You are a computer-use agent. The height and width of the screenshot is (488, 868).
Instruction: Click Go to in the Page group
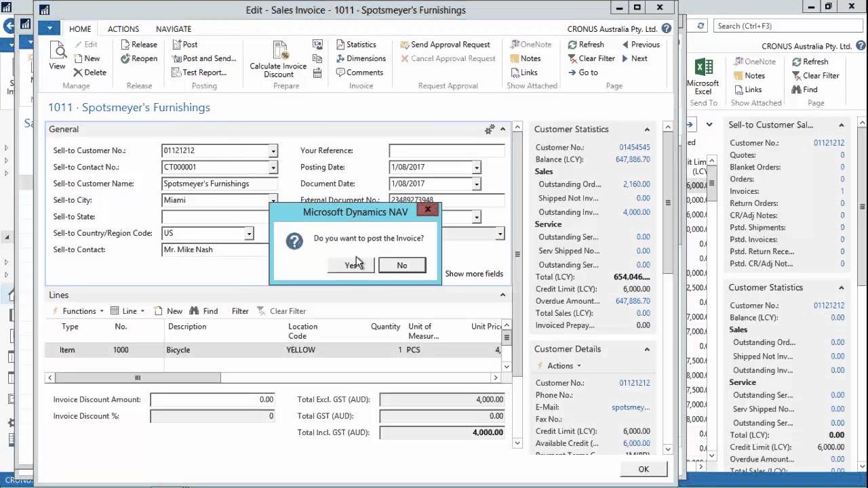[583, 73]
